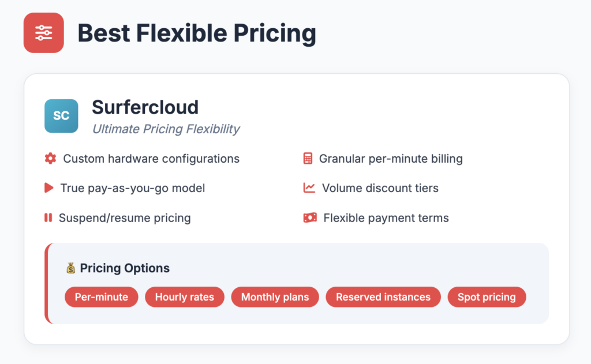Image resolution: width=591 pixels, height=364 pixels.
Task: Click the gear icon for custom hardware
Action: pos(51,159)
